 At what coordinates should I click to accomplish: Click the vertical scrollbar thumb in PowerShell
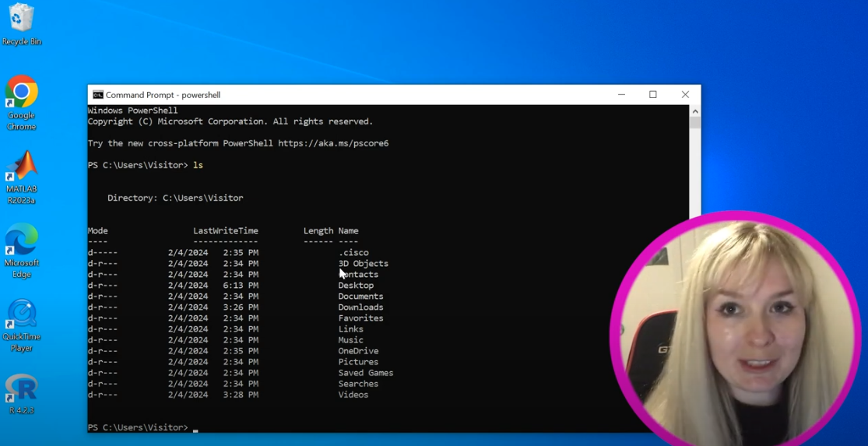tap(695, 122)
